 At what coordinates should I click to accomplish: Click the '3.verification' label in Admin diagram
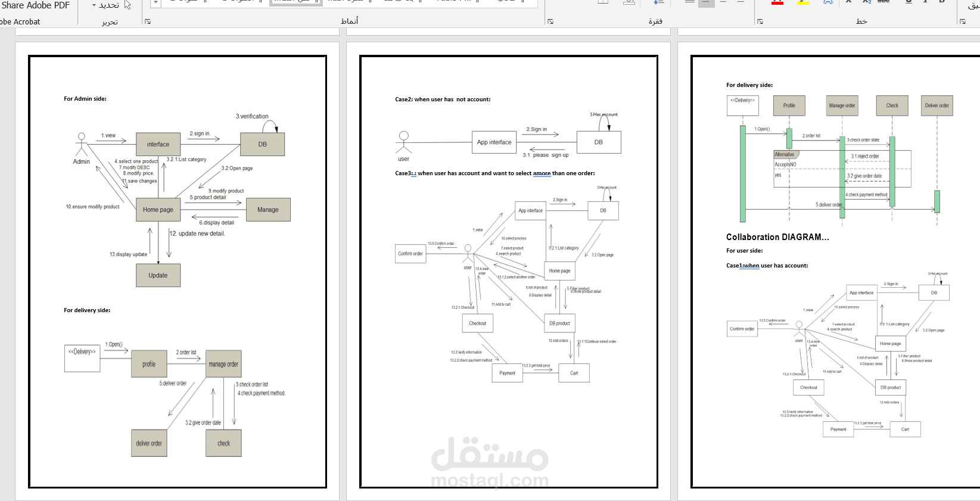pyautogui.click(x=252, y=116)
